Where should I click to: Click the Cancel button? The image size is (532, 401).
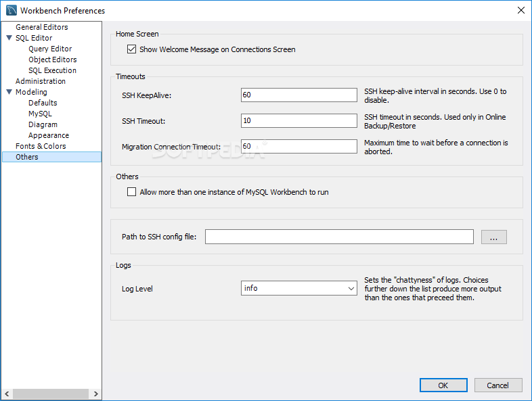[497, 385]
